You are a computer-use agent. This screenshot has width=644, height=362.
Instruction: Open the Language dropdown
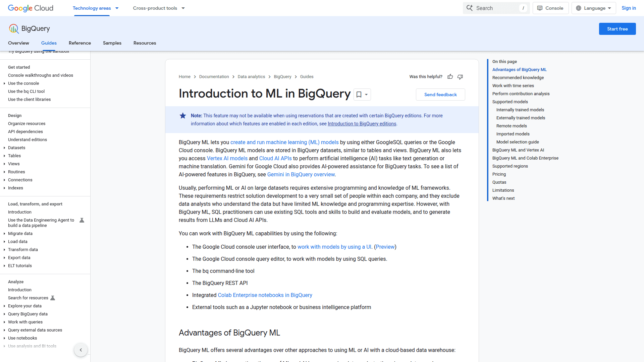tap(593, 8)
